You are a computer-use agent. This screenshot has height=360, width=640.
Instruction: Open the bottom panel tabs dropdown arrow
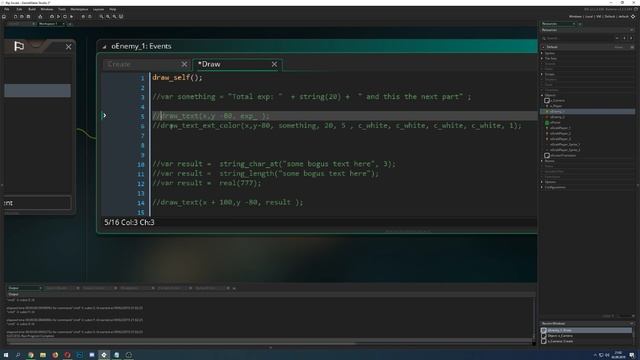pyautogui.click(x=234, y=288)
